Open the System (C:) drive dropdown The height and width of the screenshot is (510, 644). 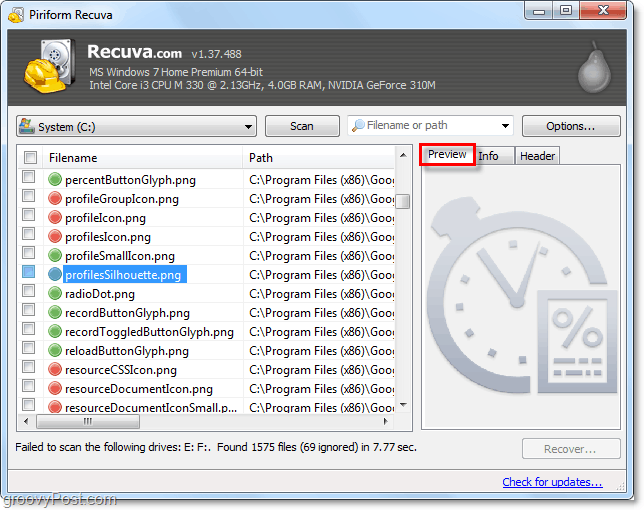click(x=136, y=126)
